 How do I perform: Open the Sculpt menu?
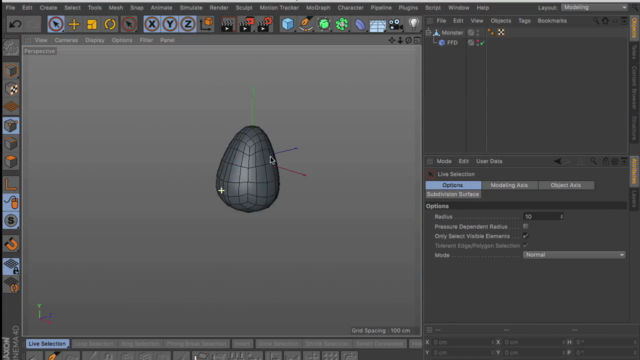coord(244,8)
